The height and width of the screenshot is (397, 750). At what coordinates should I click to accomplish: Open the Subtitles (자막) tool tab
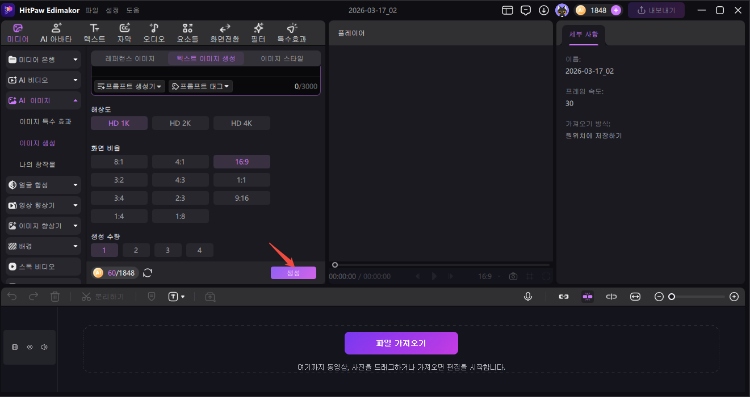124,33
